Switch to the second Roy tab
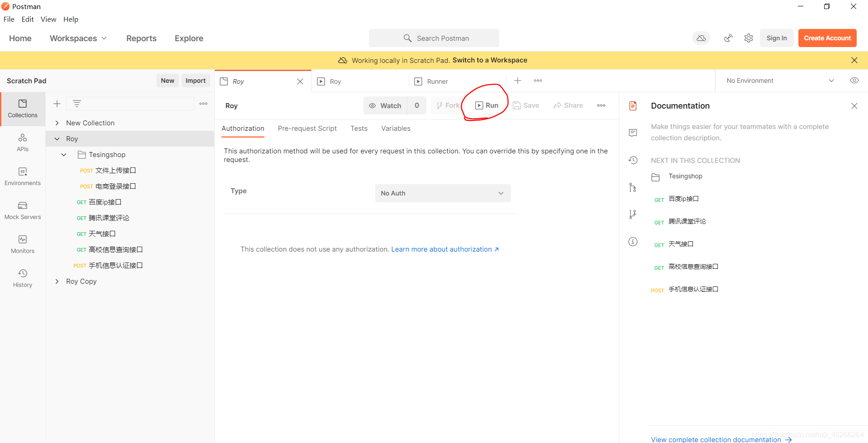Viewport: 868px width, 443px height. [360, 81]
